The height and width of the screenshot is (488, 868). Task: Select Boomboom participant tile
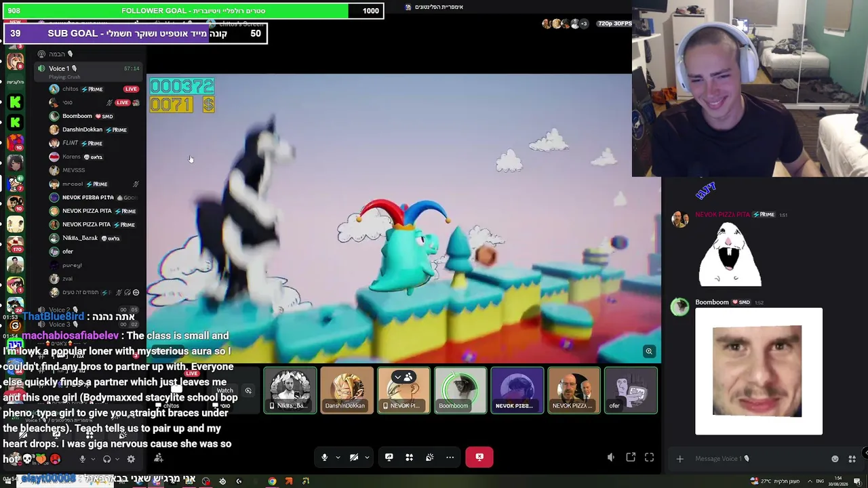[x=460, y=390]
